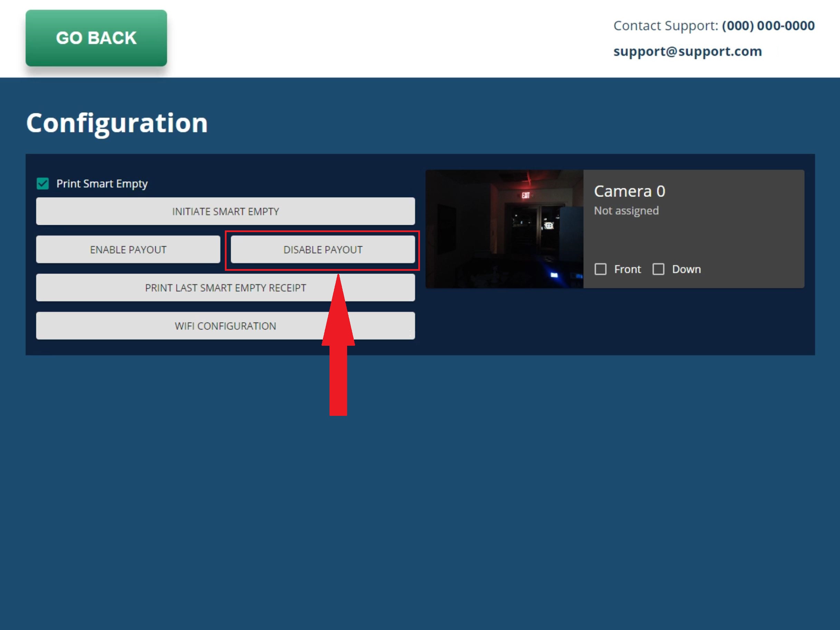This screenshot has width=840, height=630.
Task: Click the support phone number (000) 000-0000
Action: pos(768,26)
